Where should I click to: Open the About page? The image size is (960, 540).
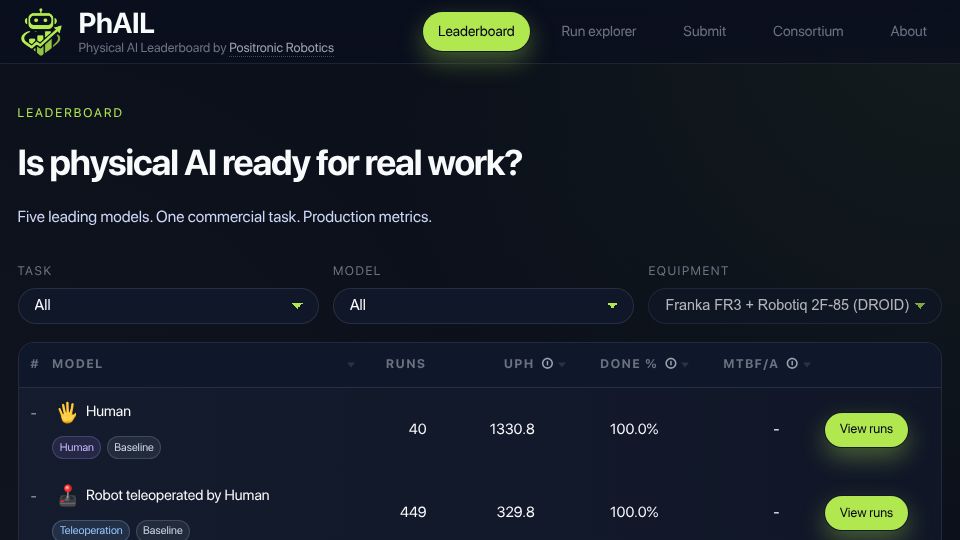pyautogui.click(x=909, y=31)
